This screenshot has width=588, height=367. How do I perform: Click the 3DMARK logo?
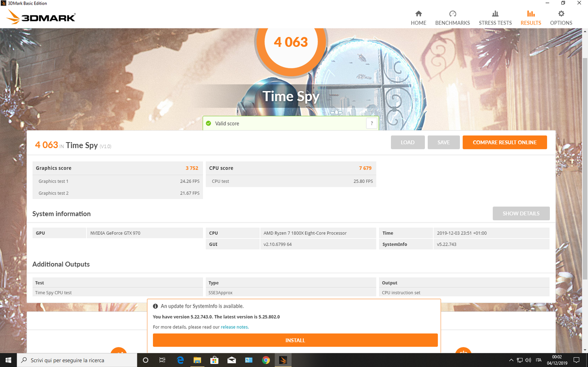41,17
